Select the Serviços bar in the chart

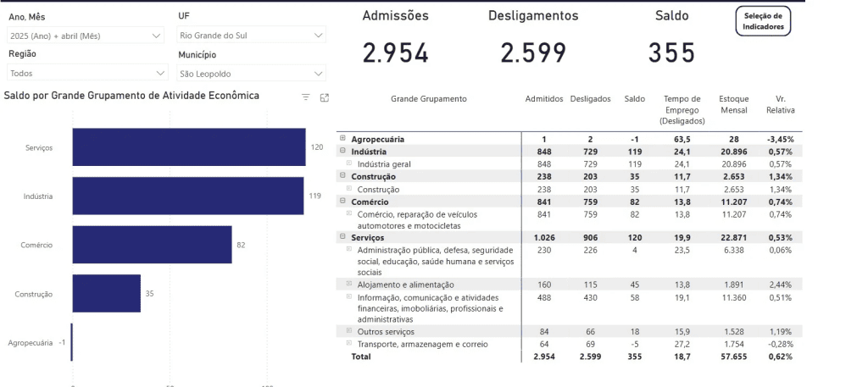click(188, 147)
